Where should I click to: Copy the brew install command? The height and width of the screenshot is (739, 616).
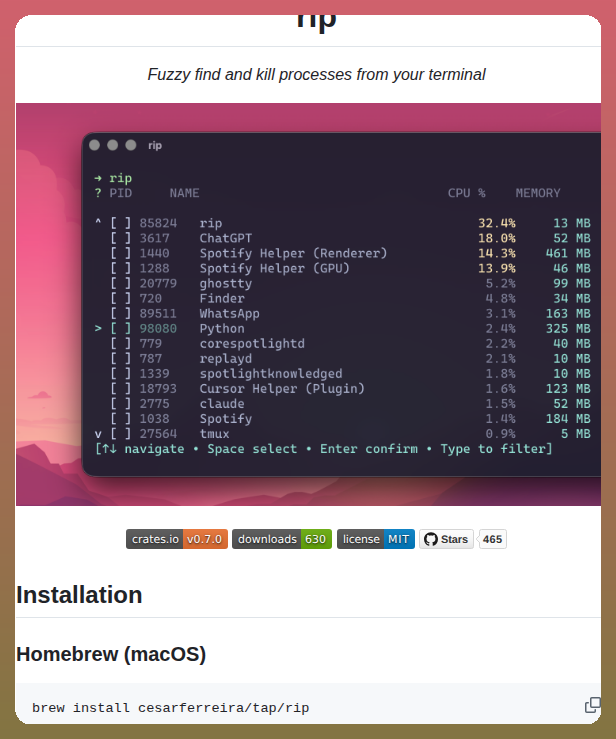(x=592, y=705)
